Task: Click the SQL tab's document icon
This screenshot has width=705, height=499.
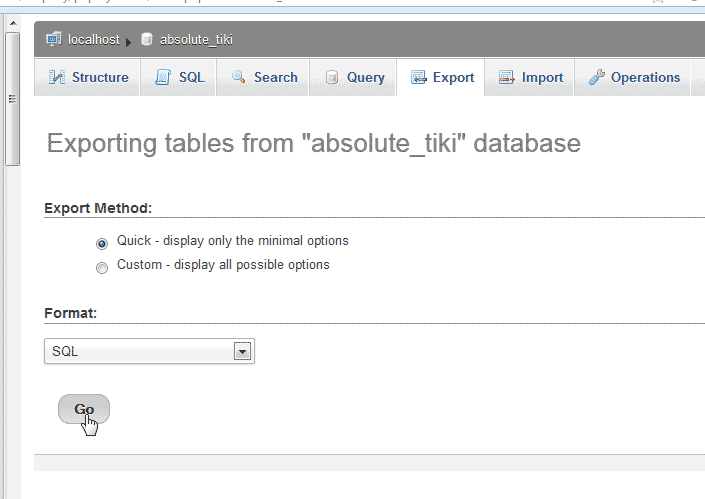Action: tap(163, 77)
